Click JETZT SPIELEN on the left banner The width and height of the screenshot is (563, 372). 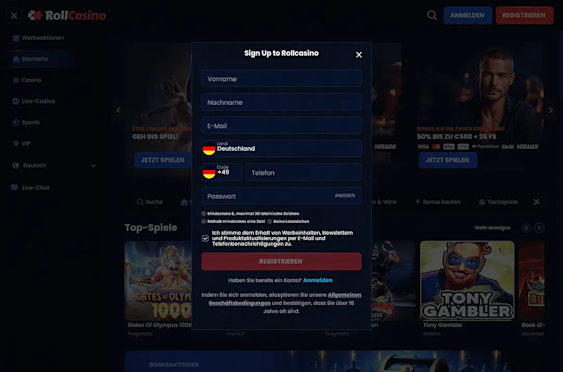(163, 160)
